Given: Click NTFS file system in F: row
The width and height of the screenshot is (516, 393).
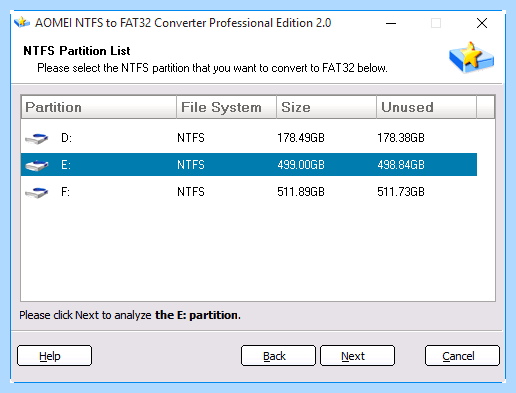Looking at the screenshot, I should point(191,192).
